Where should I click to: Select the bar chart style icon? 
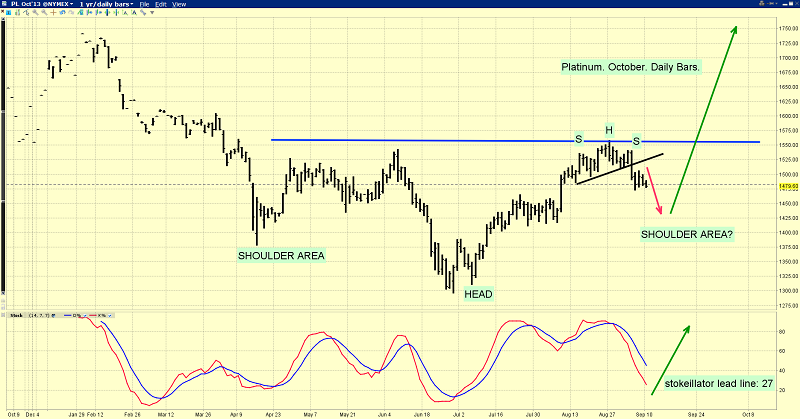point(17,12)
